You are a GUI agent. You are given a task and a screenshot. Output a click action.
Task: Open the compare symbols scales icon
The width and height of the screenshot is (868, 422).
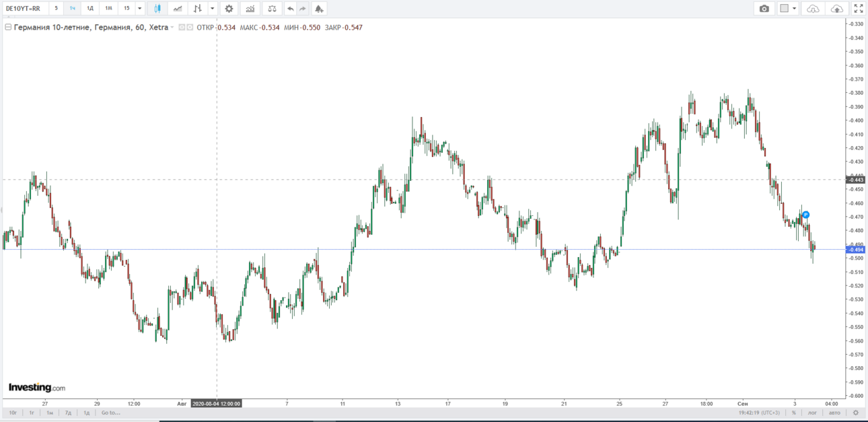pos(271,9)
